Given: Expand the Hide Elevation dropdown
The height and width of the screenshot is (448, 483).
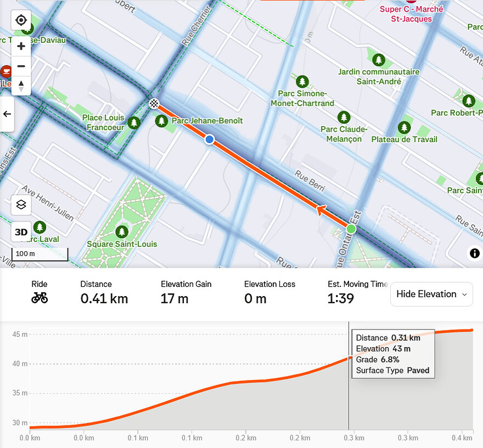Looking at the screenshot, I should point(431,294).
